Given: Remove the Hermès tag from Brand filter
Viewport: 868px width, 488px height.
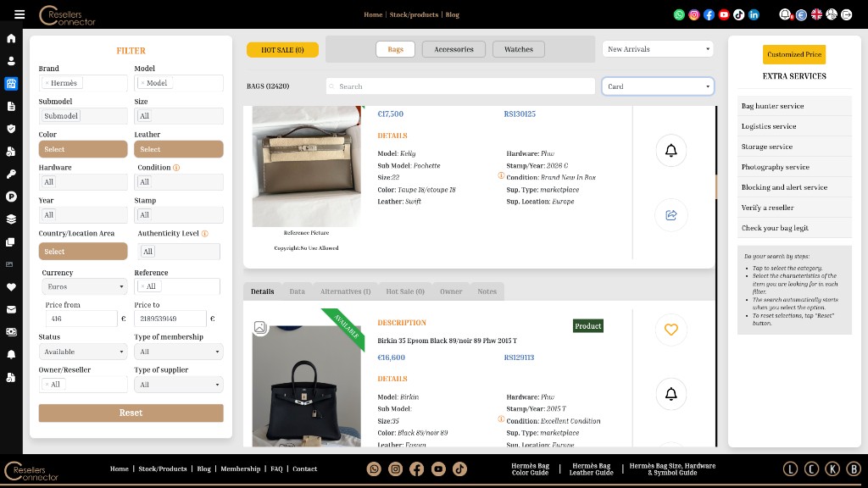Looking at the screenshot, I should coord(47,83).
